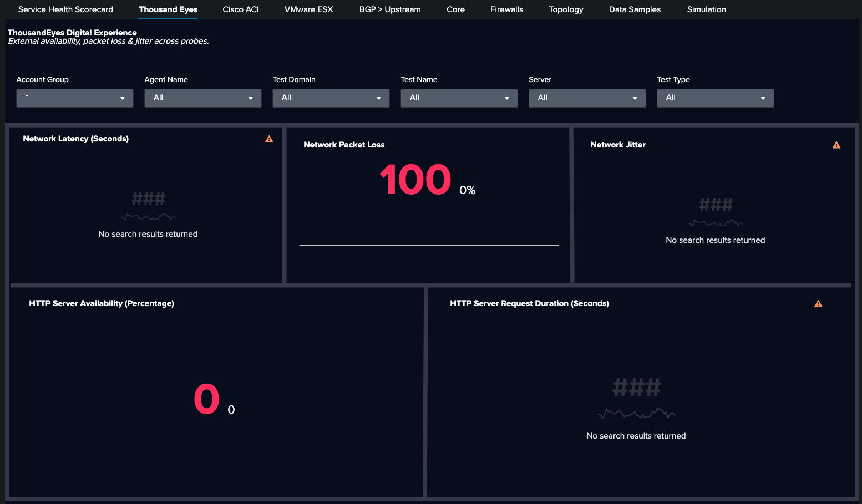Click the Network Packet Loss panel title
Screen dimensions: 862x504
(344, 145)
